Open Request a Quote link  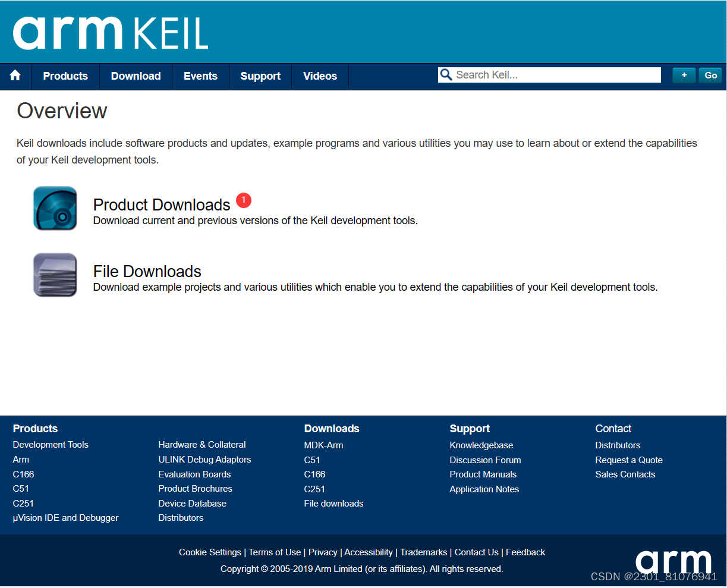coord(629,460)
